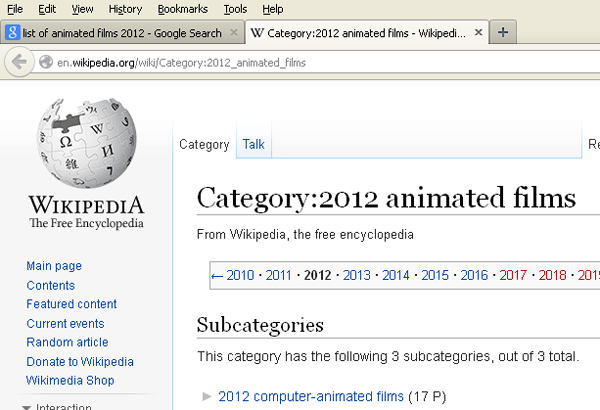Close the Wikipedia Category tab
Viewport: 600px width, 410px height.
point(478,33)
